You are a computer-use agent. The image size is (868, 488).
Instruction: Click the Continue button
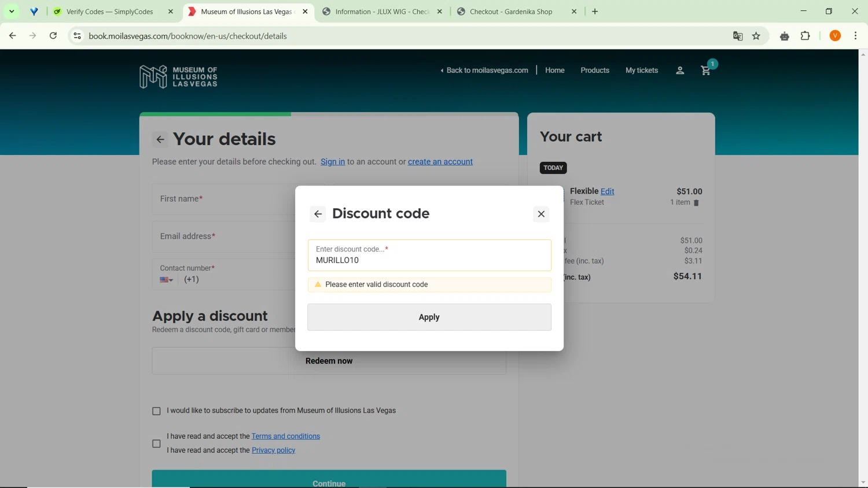point(329,479)
